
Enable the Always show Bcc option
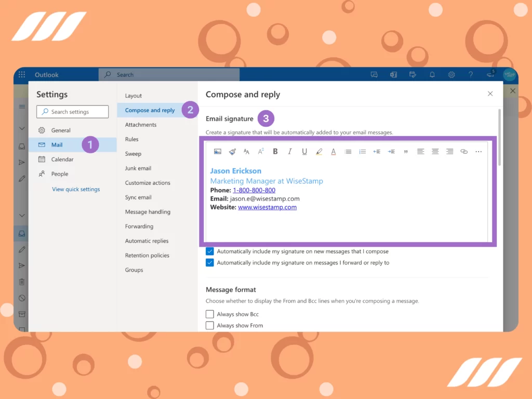210,314
